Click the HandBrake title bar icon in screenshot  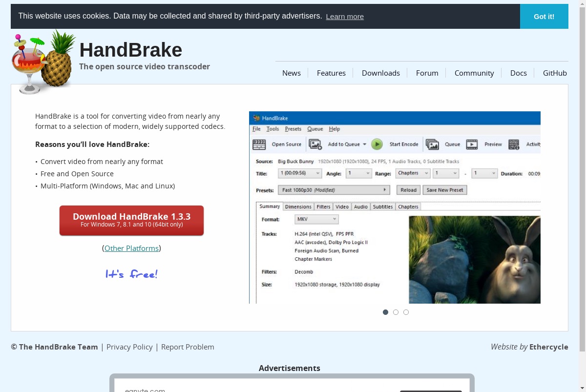256,118
